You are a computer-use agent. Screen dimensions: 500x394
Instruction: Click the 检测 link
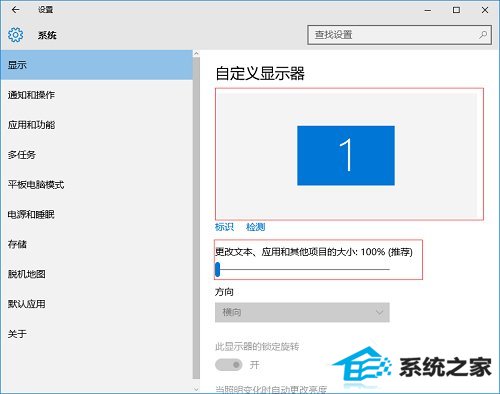click(255, 227)
